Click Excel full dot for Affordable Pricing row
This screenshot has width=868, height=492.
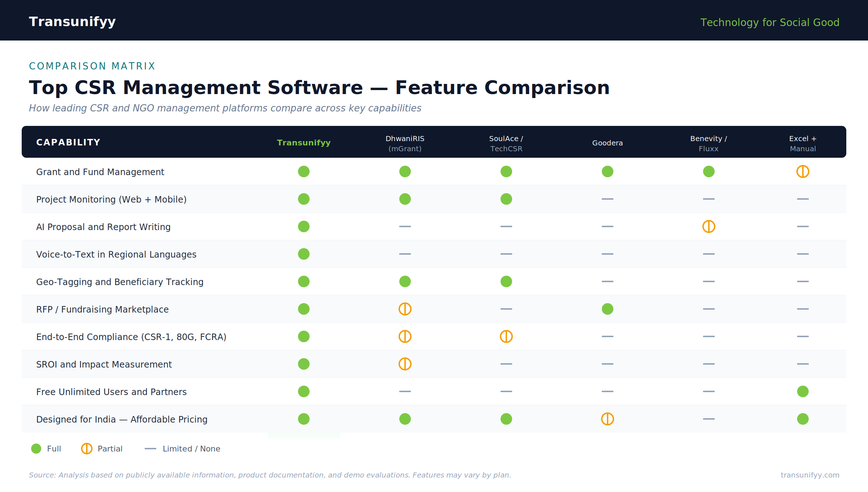click(x=803, y=419)
